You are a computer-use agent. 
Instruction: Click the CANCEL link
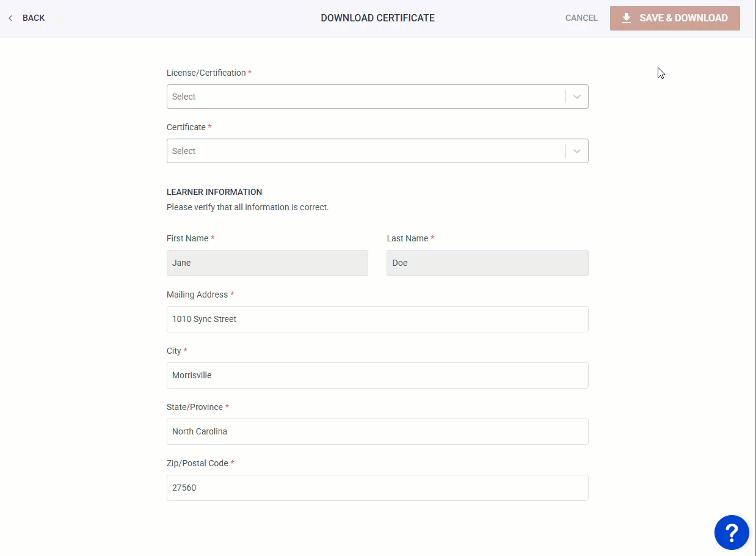(581, 18)
